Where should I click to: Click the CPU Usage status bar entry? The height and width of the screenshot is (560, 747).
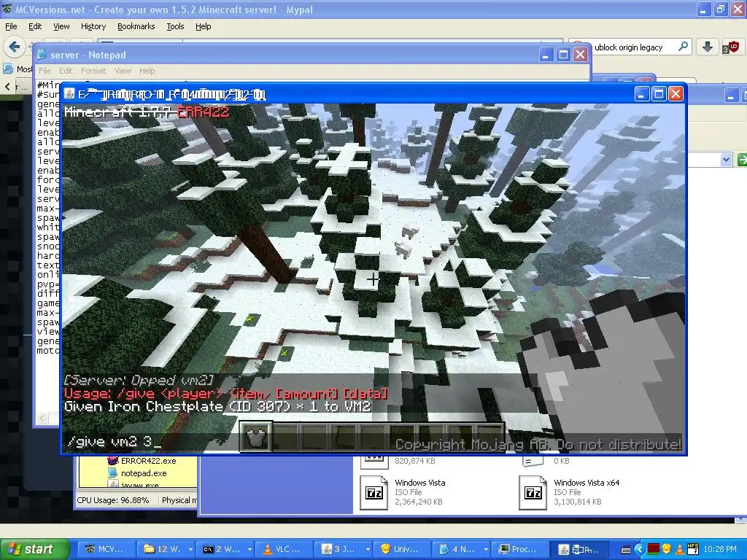[x=113, y=500]
